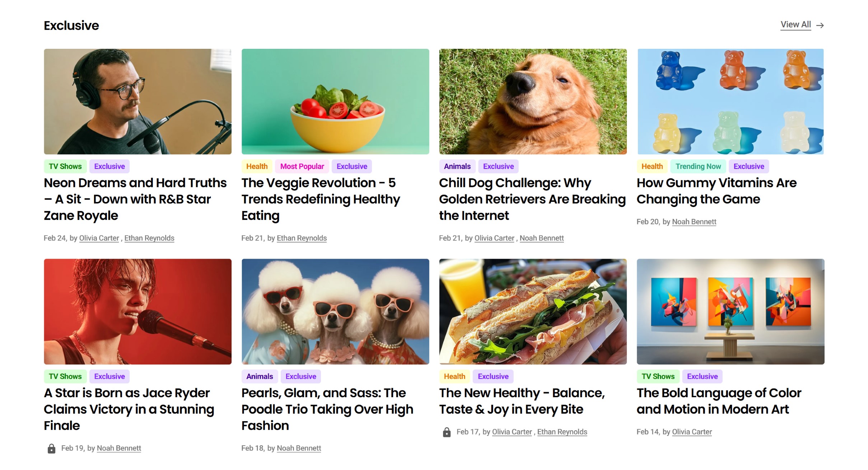Read 'Pearls, Glam, and Sass' poodle article
This screenshot has height=470, width=868.
click(x=327, y=409)
